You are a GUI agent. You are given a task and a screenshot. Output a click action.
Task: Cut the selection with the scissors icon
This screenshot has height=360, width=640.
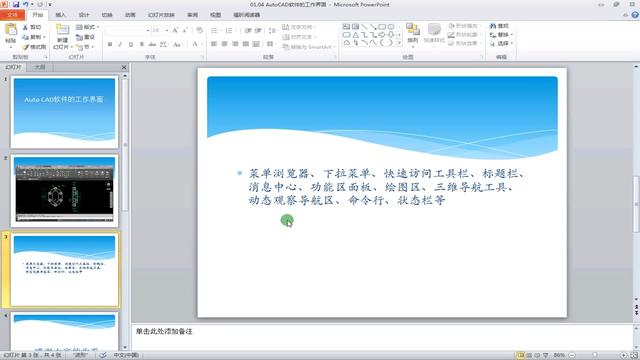click(x=25, y=27)
